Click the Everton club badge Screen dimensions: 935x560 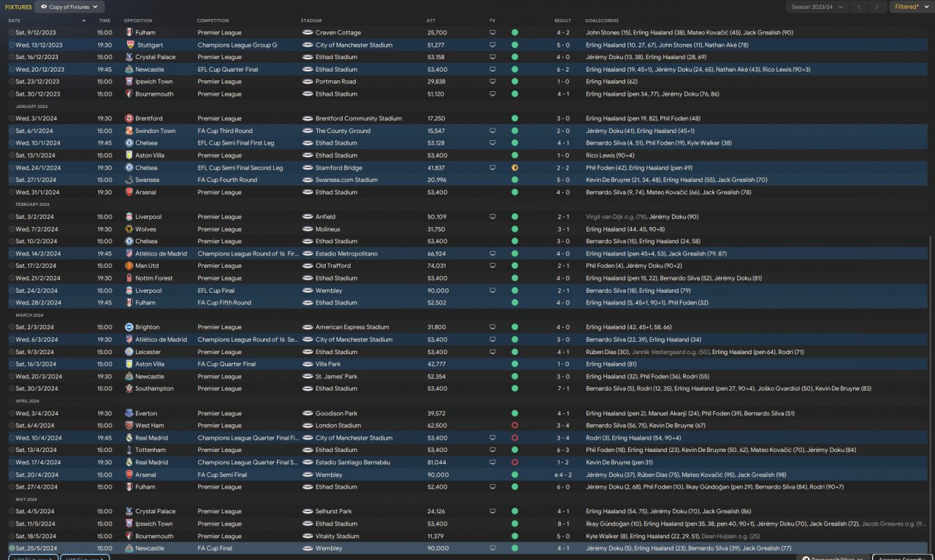point(129,413)
